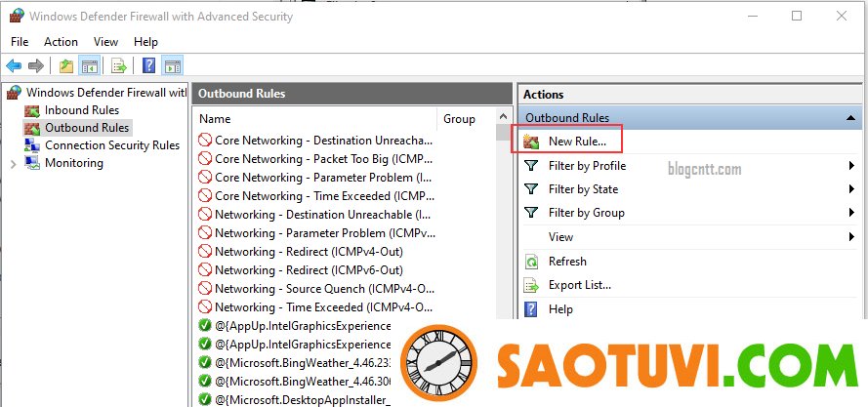Viewport: 868px width, 407px height.
Task: Open the View menu
Action: 105,42
